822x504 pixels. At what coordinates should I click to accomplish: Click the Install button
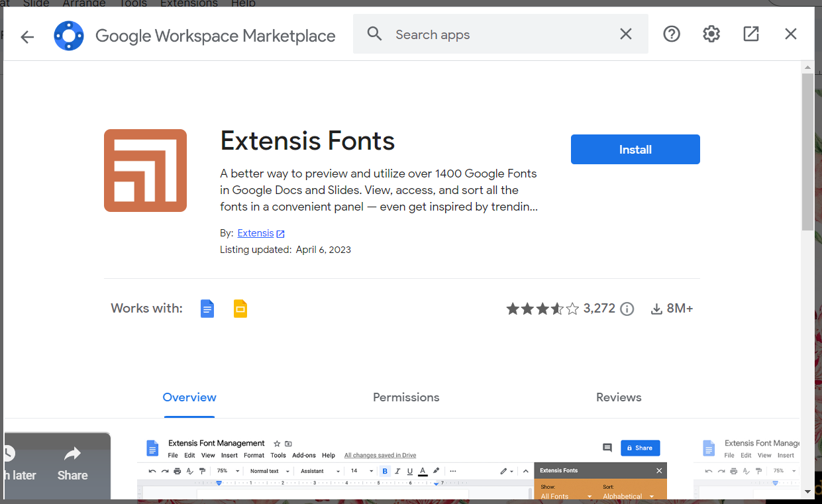coord(635,149)
